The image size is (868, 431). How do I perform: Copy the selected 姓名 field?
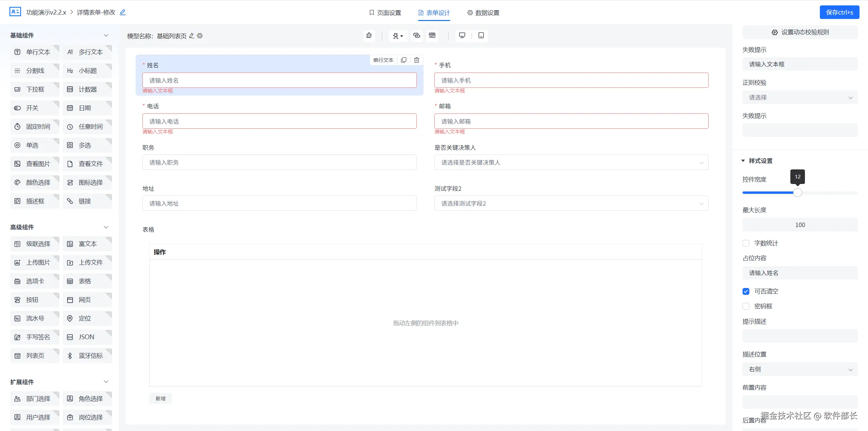coord(403,60)
